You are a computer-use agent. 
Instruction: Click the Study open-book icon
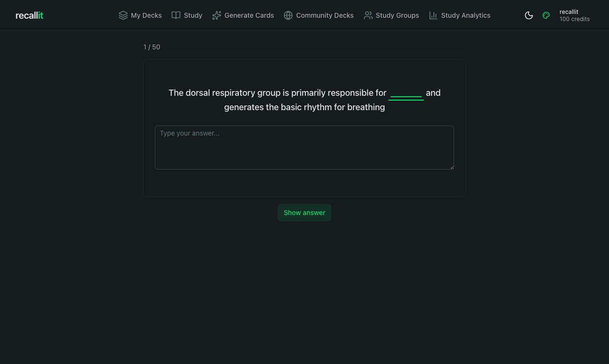click(x=176, y=15)
